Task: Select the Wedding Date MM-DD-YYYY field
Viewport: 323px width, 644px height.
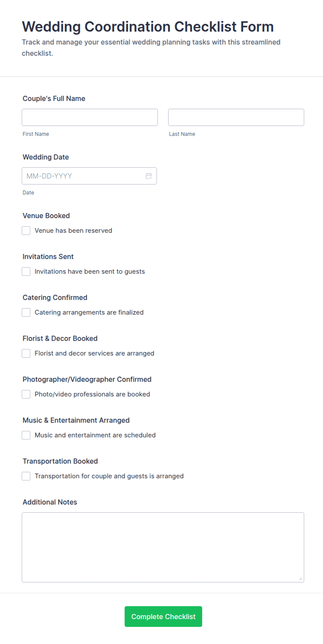Action: click(x=89, y=176)
